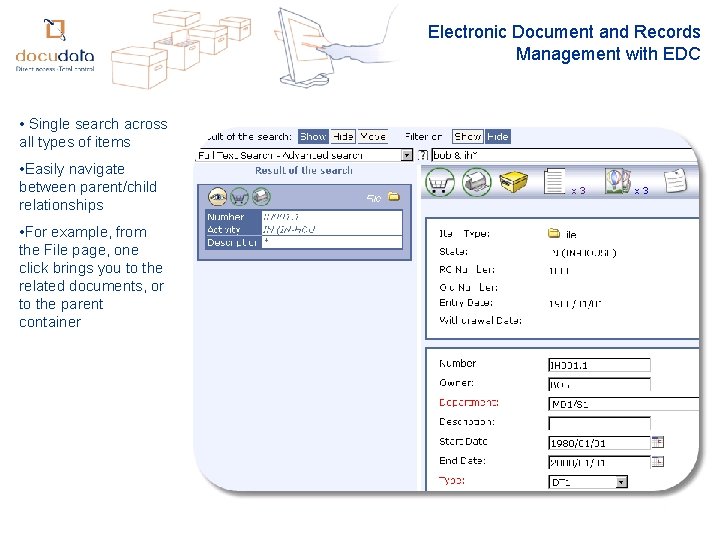Add item to cart with the large shopping cart icon

(x=440, y=182)
